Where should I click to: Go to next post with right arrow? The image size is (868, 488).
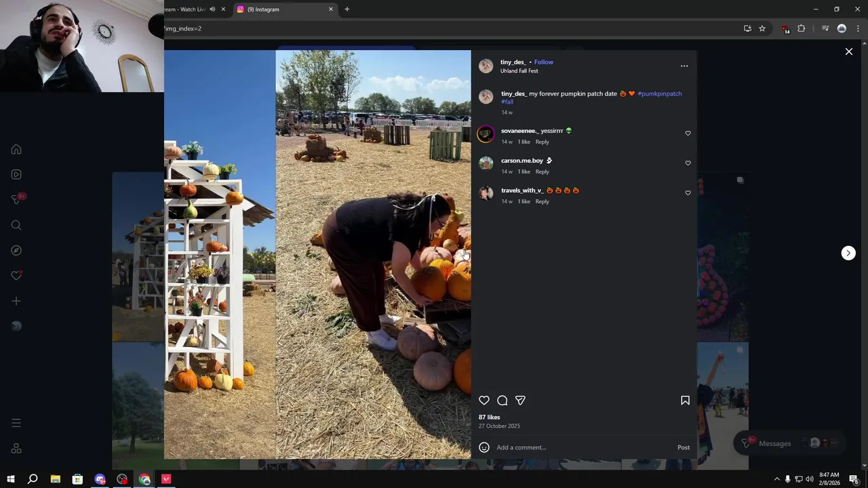click(x=848, y=253)
